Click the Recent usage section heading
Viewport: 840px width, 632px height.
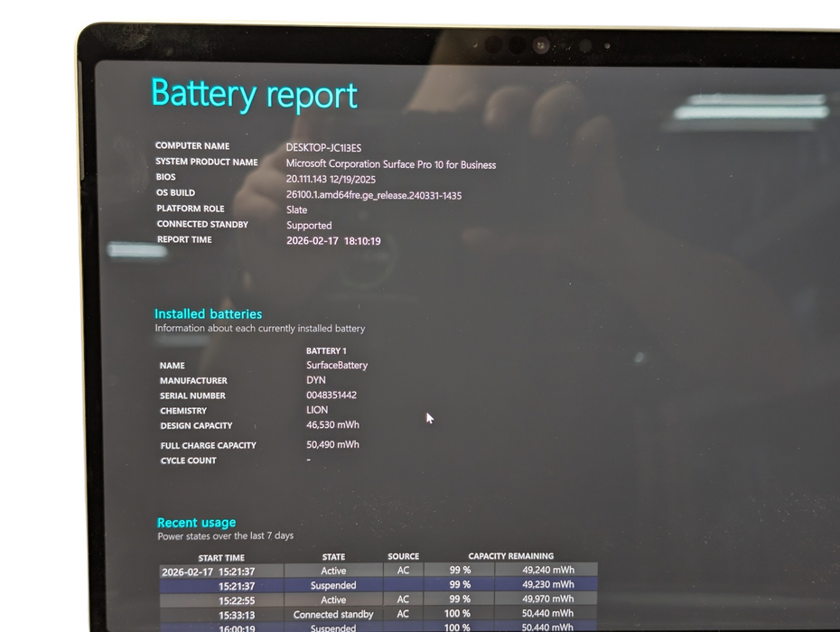coord(196,522)
